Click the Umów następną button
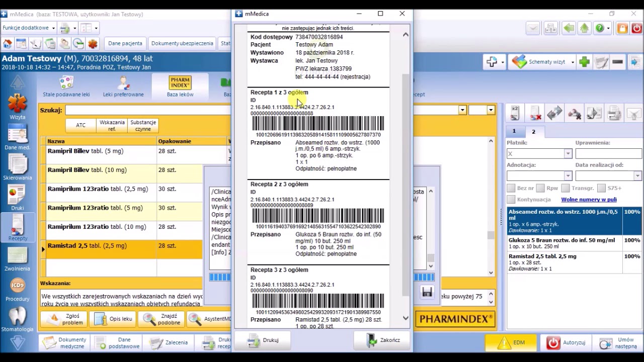 (618, 342)
